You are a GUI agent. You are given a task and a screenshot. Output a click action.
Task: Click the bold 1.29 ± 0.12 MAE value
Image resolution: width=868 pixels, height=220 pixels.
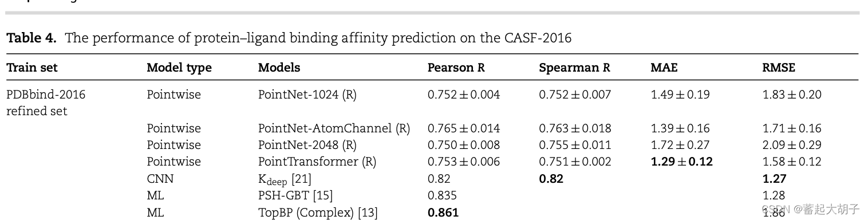click(x=682, y=162)
